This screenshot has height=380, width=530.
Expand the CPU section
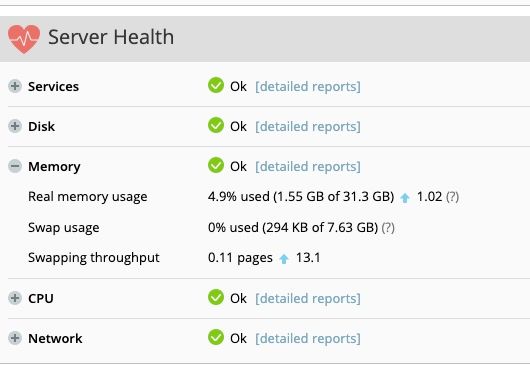tap(15, 298)
